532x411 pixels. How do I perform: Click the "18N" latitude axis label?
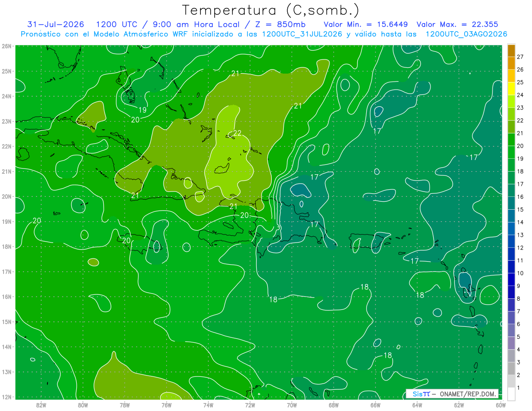click(6, 247)
